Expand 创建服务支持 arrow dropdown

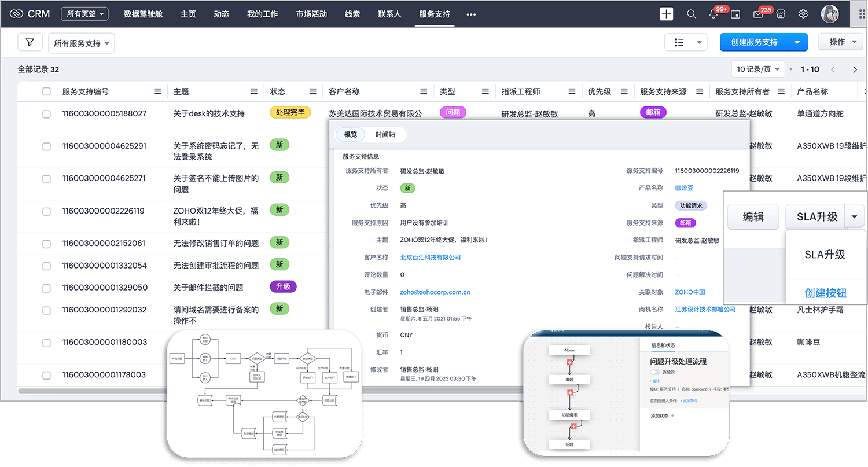[x=797, y=42]
